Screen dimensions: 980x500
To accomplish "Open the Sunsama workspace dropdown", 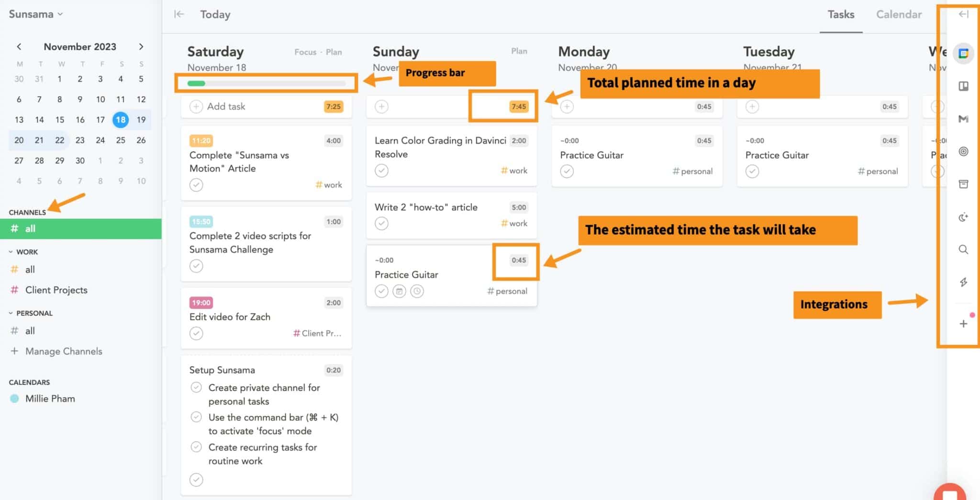I will pos(36,14).
